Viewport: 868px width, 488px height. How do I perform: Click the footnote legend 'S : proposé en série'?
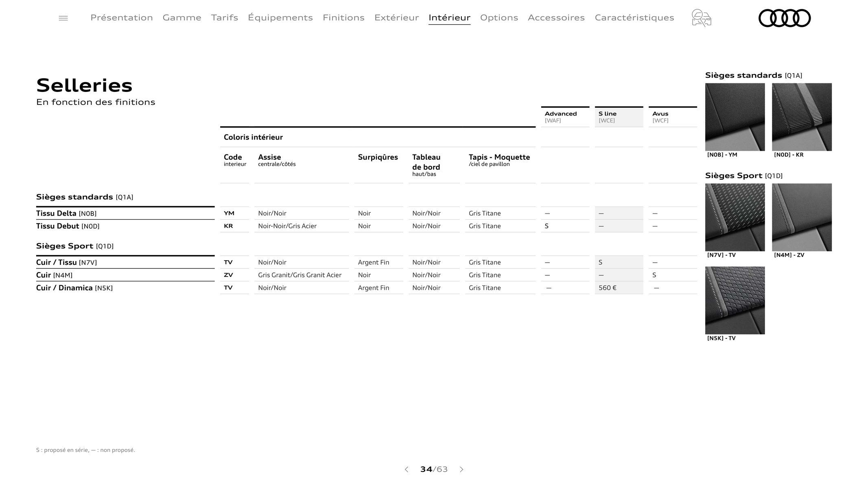(x=85, y=450)
